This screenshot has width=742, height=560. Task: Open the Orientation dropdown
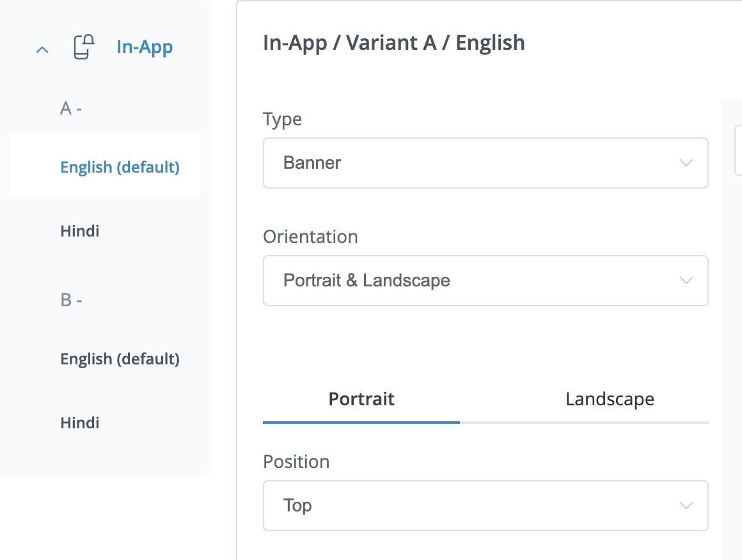[473, 281]
